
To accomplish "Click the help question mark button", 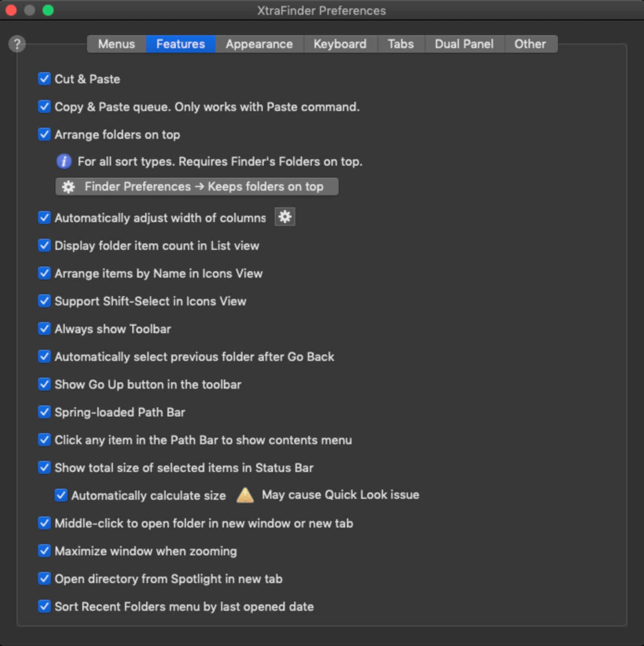I will (x=17, y=44).
